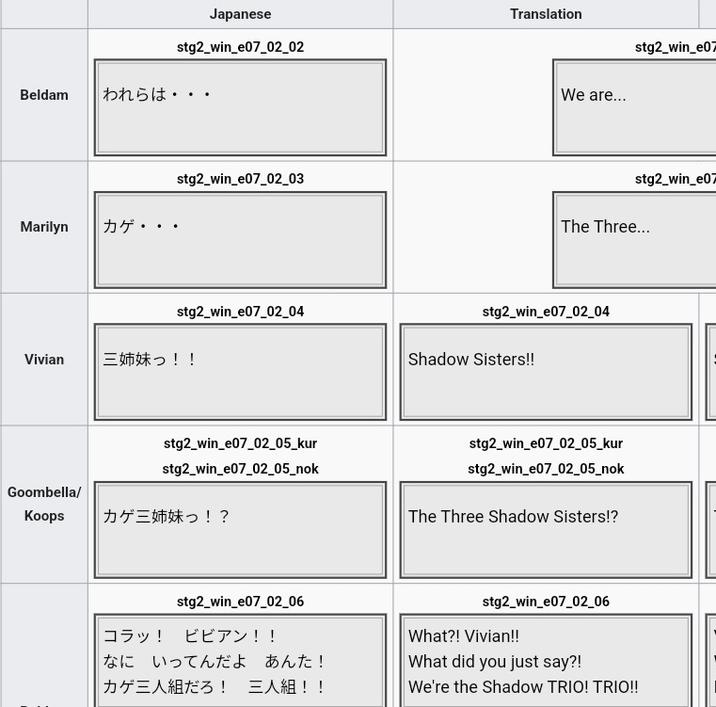Click the Japanese column header
Viewport: 716px width, 707px height.
click(240, 14)
